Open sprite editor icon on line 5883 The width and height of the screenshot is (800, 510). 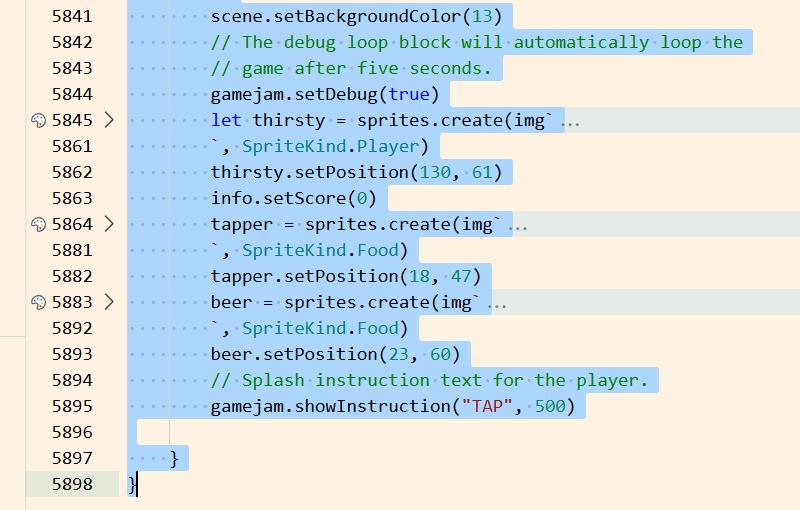click(x=39, y=302)
